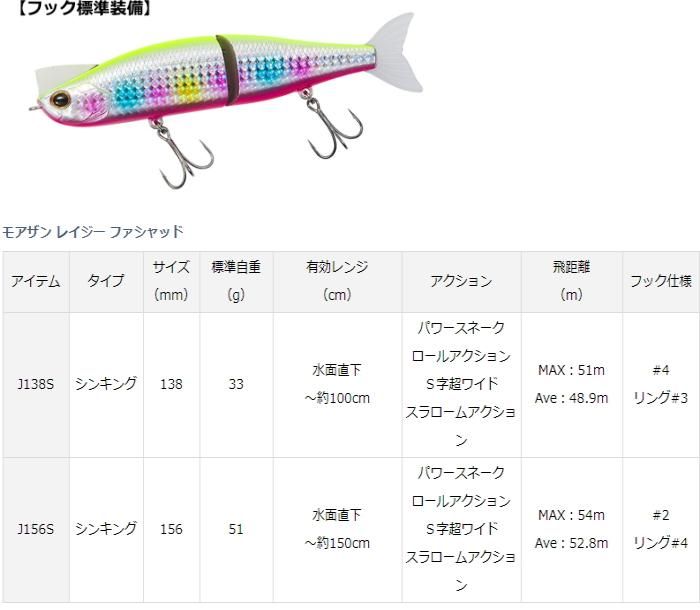Screen dimensions: 700x610
Task: Click the 有効レンジ (cm) column header
Action: point(337,281)
